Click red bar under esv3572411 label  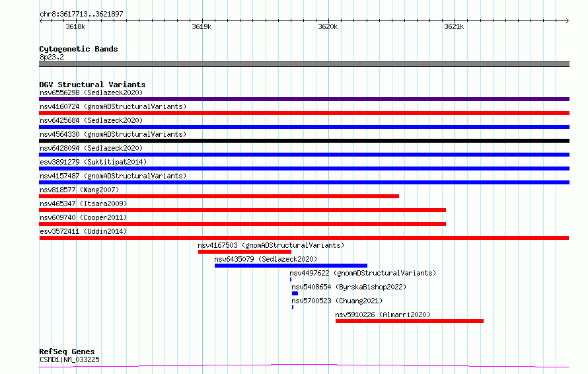(x=304, y=238)
